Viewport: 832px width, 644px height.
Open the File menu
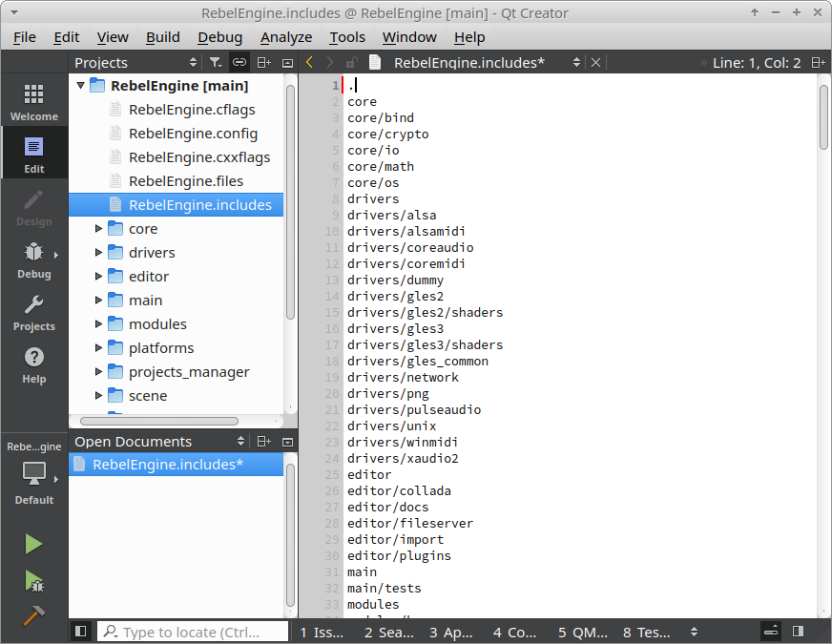pos(25,37)
